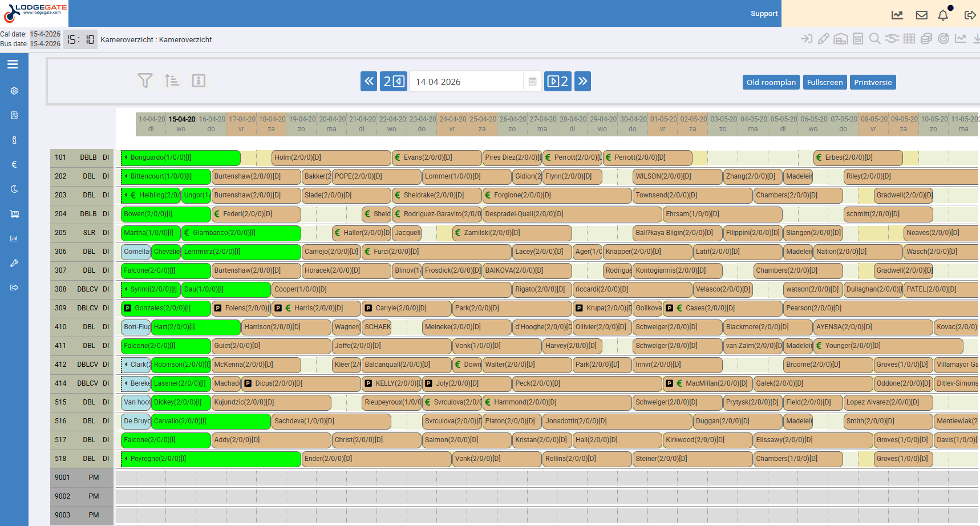Click the date input field 14-04-2026

pos(465,82)
